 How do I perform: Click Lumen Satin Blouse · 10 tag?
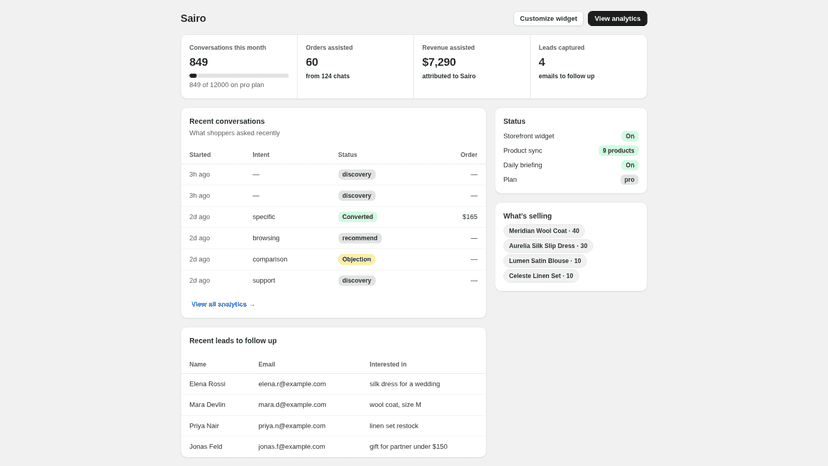pyautogui.click(x=544, y=261)
